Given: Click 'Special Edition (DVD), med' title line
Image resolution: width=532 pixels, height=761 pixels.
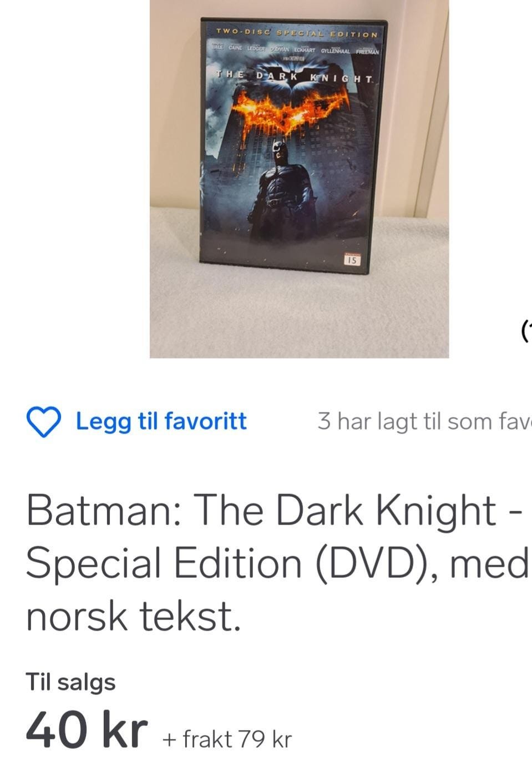Looking at the screenshot, I should pyautogui.click(x=277, y=563).
